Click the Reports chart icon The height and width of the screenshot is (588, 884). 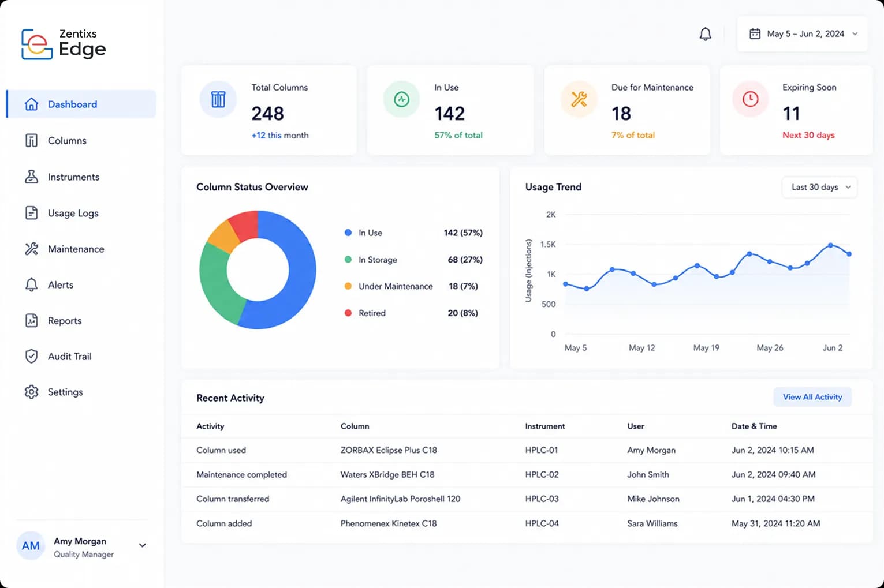[x=32, y=320]
